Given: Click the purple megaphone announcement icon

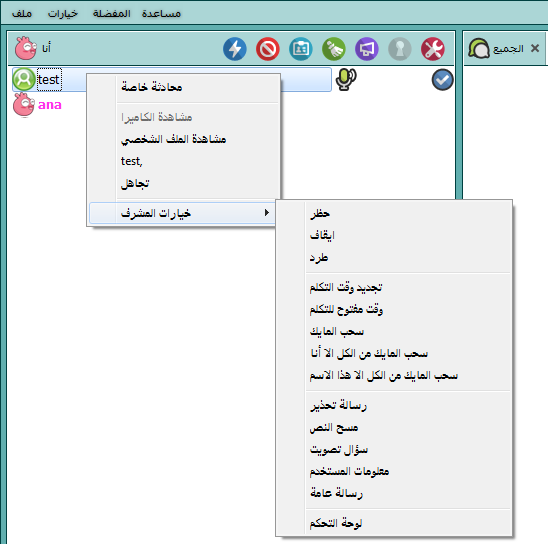Looking at the screenshot, I should tap(367, 49).
